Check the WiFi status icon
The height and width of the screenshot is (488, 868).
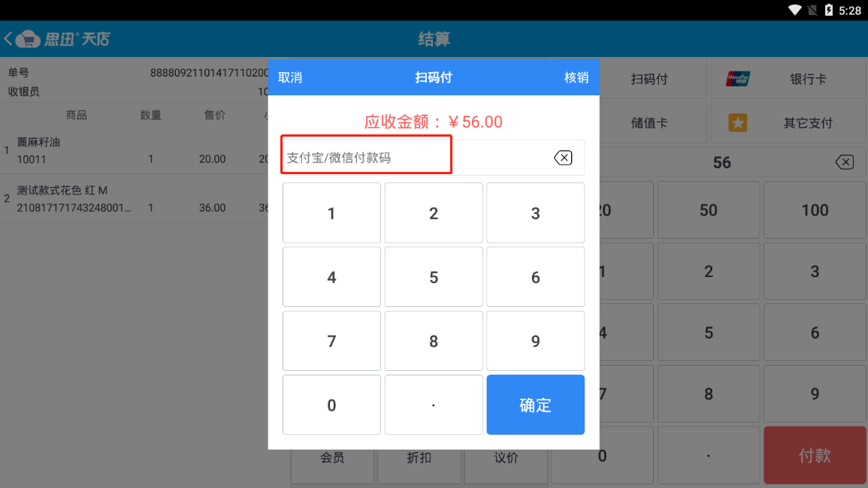(794, 10)
